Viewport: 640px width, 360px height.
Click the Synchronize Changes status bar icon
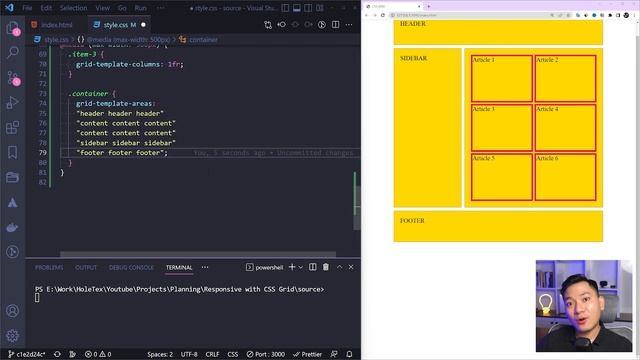[58, 354]
